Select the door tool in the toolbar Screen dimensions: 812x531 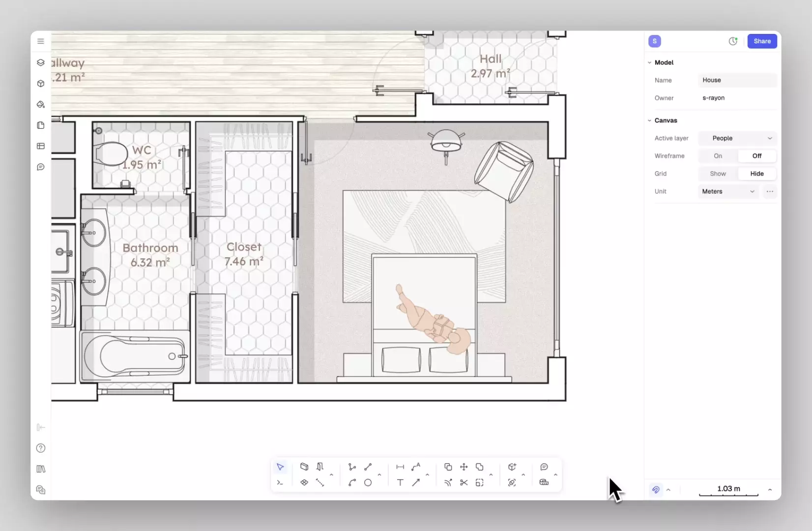(320, 467)
